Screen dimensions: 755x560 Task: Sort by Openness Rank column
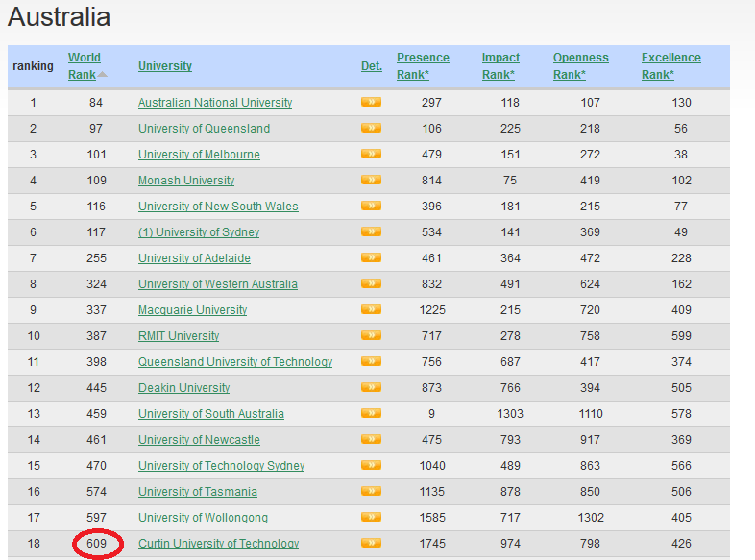[x=580, y=66]
